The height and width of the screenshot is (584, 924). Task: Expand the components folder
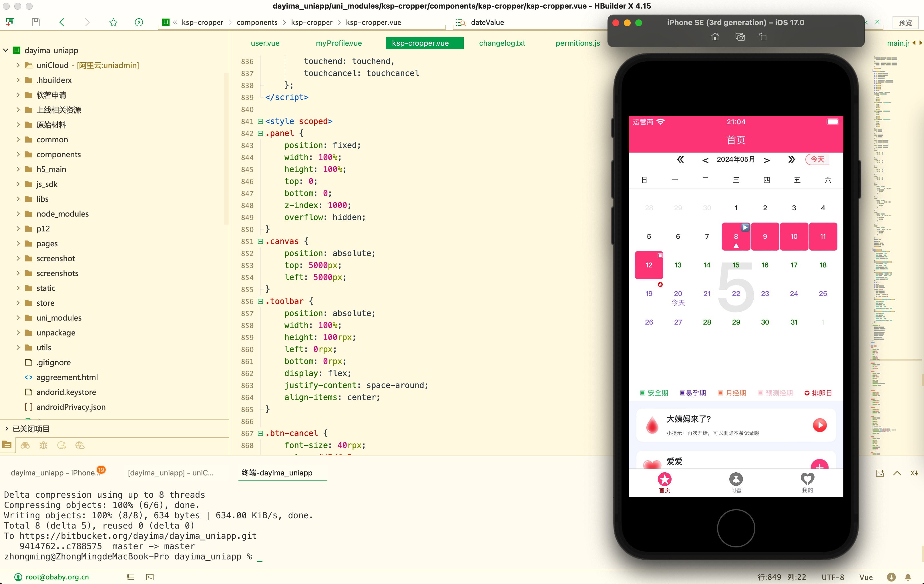[18, 155]
